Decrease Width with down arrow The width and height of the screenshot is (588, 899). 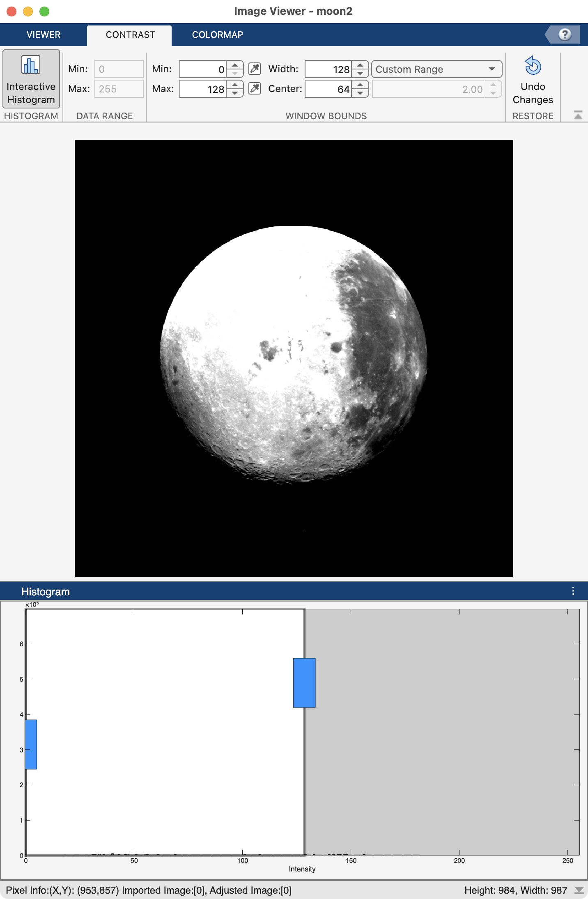(360, 73)
